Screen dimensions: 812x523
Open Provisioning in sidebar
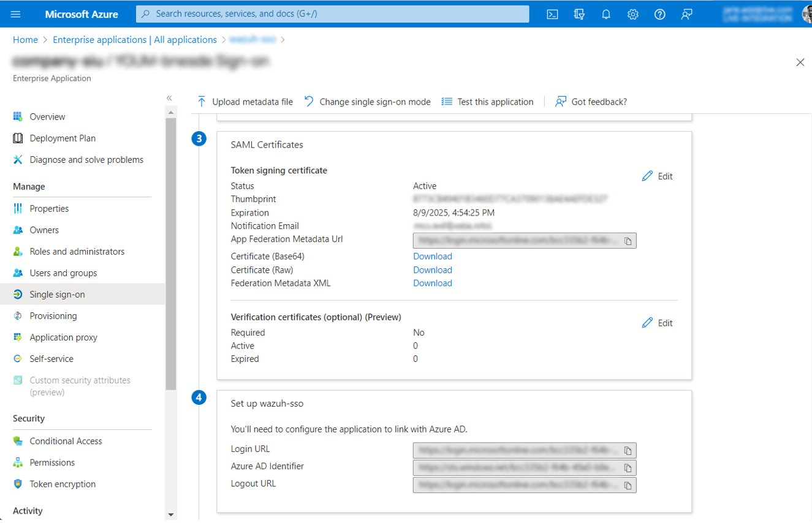pos(53,316)
